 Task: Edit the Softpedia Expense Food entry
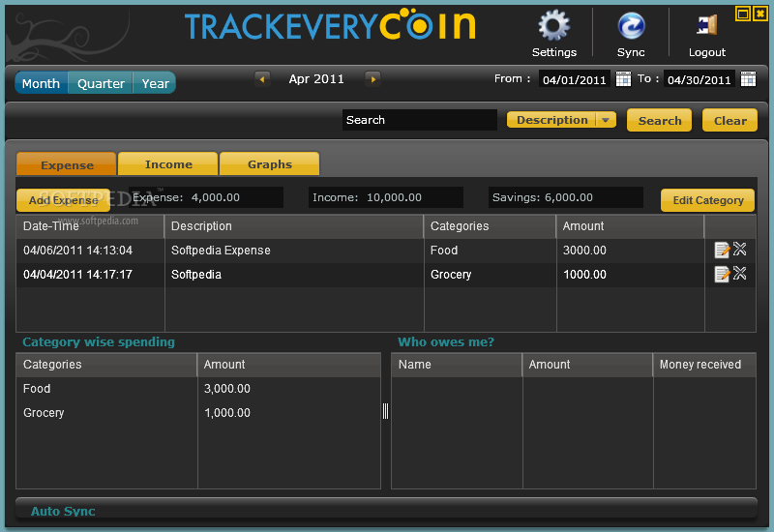click(x=722, y=250)
